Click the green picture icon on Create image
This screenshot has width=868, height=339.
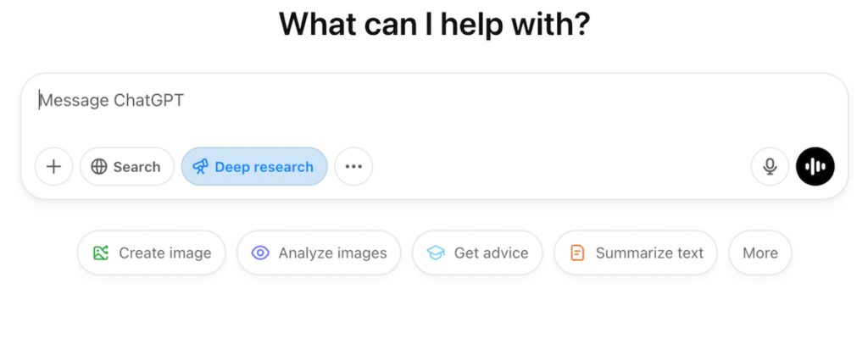pos(101,253)
